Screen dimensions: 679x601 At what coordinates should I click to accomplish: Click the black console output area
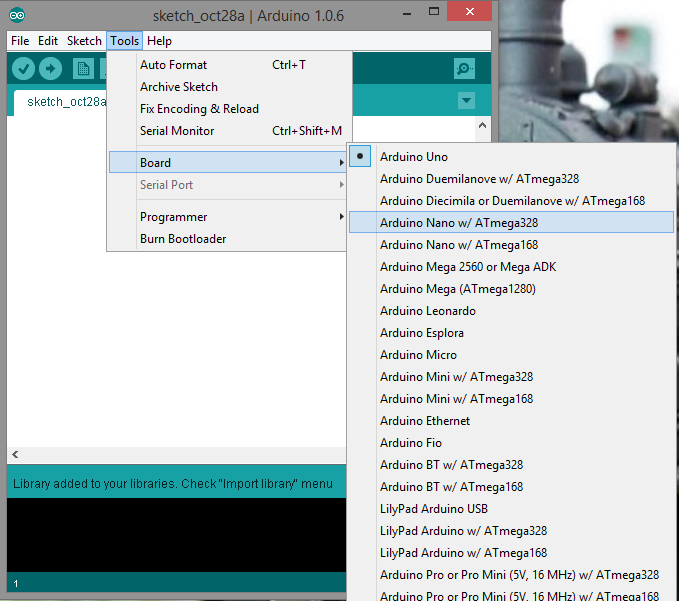(176, 535)
